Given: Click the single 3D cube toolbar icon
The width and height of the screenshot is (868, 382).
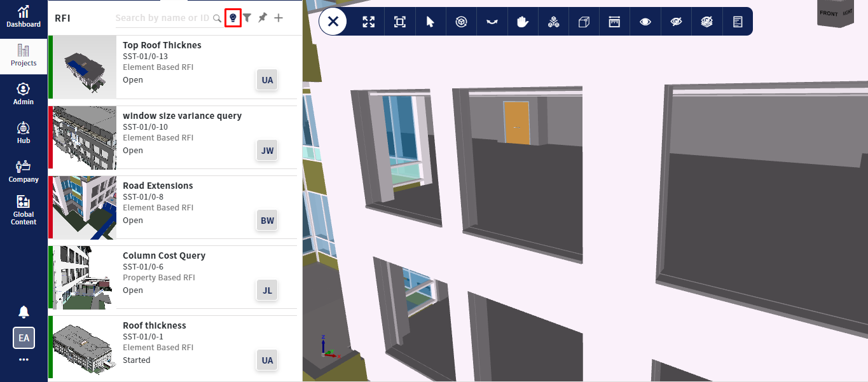Looking at the screenshot, I should tap(584, 22).
